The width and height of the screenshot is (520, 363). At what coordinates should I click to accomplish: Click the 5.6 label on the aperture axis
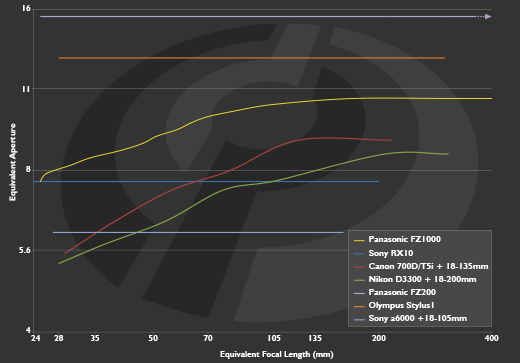pyautogui.click(x=25, y=250)
